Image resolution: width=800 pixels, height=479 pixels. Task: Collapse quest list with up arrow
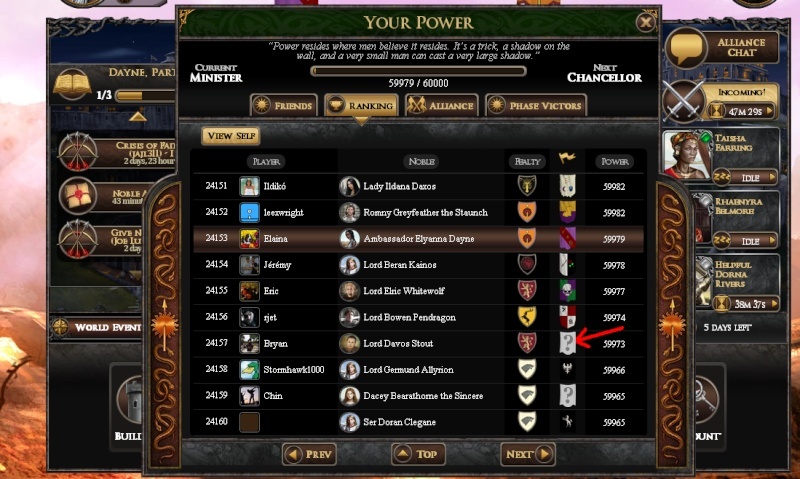138,117
